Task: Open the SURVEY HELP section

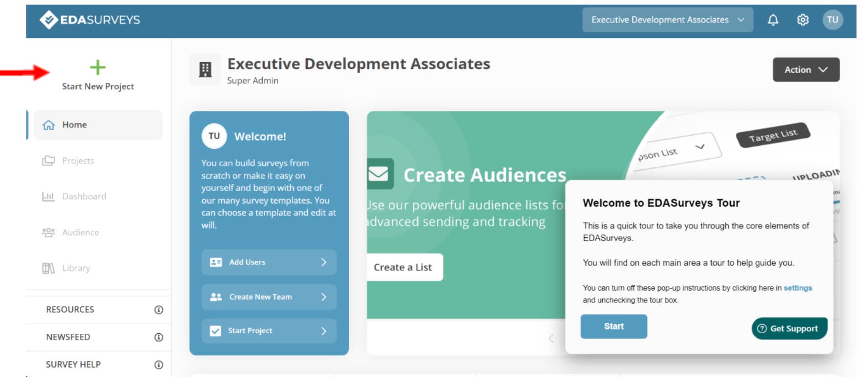Action: [x=98, y=365]
